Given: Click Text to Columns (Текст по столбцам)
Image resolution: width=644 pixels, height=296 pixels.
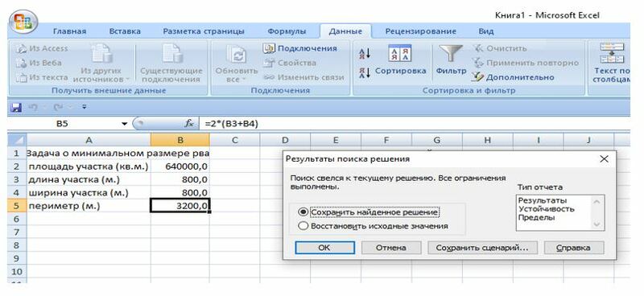Looking at the screenshot, I should coord(612,63).
